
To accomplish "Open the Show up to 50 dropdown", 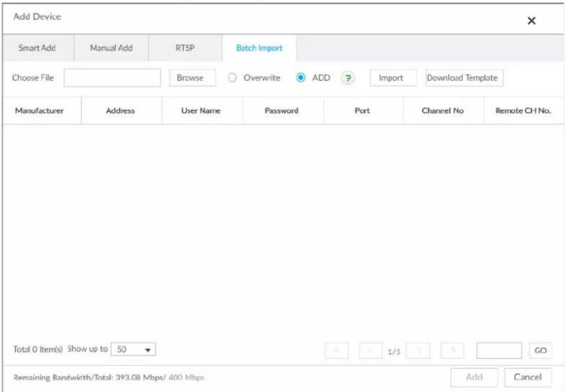I will tap(133, 349).
